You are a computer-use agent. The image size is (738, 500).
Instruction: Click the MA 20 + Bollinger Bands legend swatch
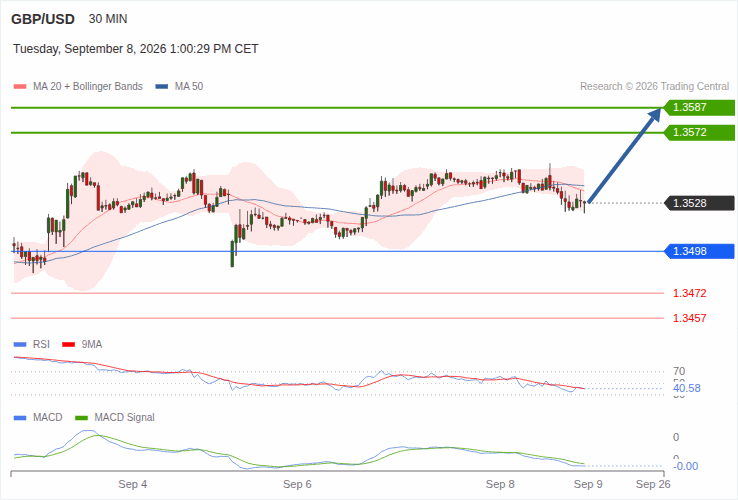(x=20, y=87)
